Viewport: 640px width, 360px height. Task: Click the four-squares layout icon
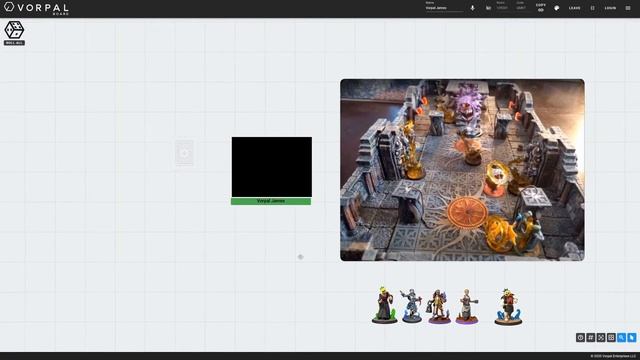click(x=611, y=338)
